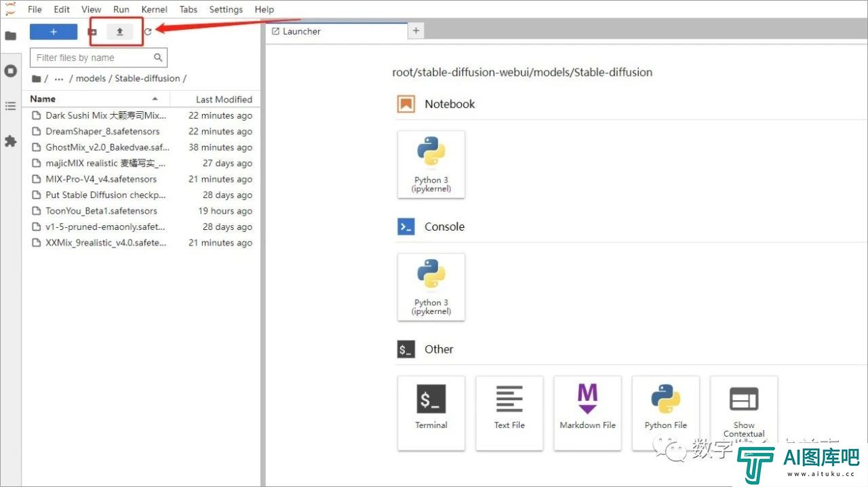Screen dimensions: 868x487
Task: Select XXMix_9realistic_v4.0 file
Action: (x=142, y=243)
